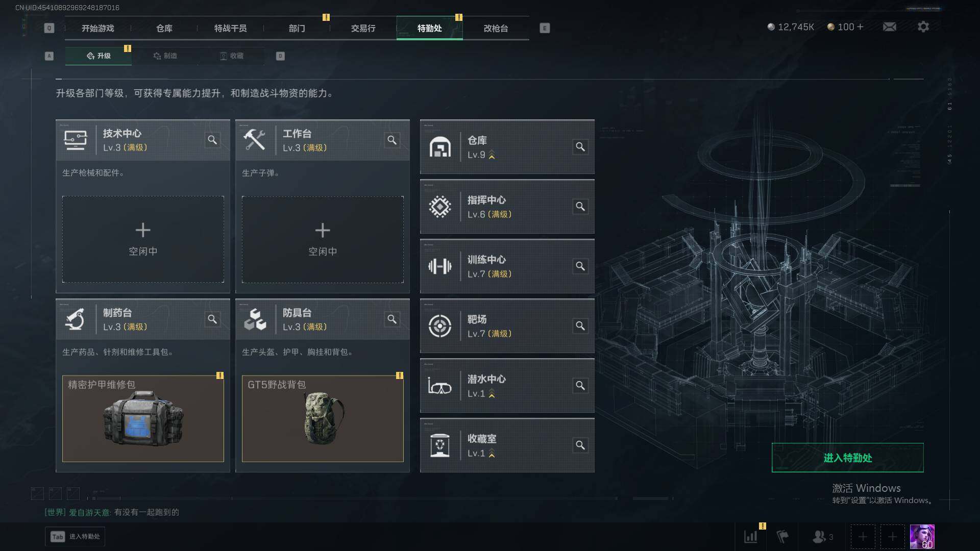Click the 进入特勤处 button
Viewport: 980px width, 551px height.
pyautogui.click(x=847, y=458)
